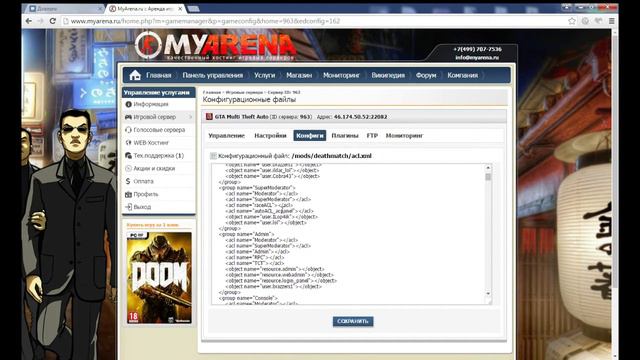The height and width of the screenshot is (360, 640).
Task: Click the extension icon left of Chrome menu
Action: [x=598, y=21]
